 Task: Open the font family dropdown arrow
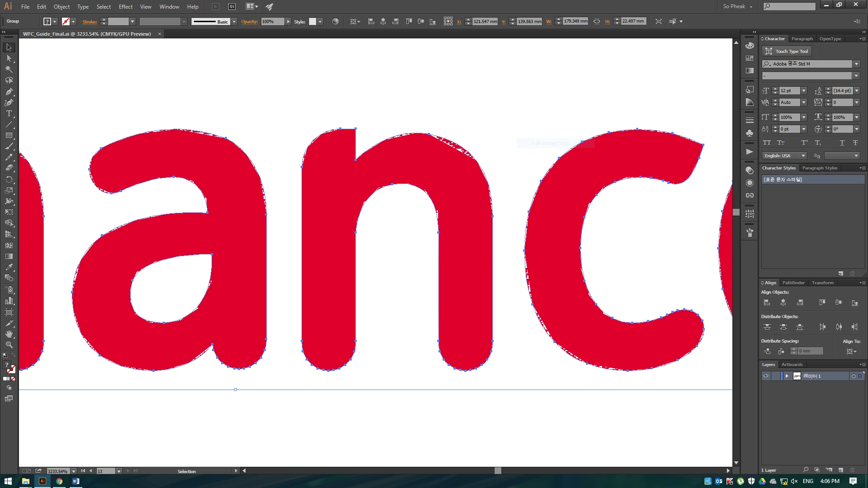tap(856, 64)
